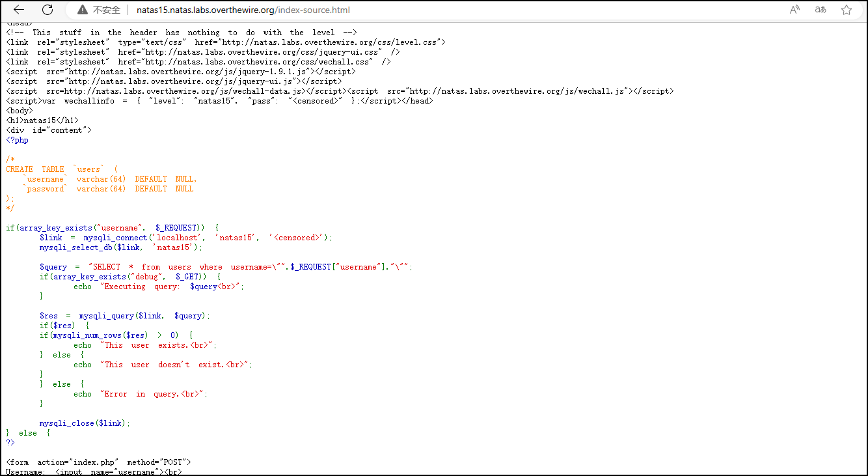Click the echo "Error in query." line

pos(141,394)
